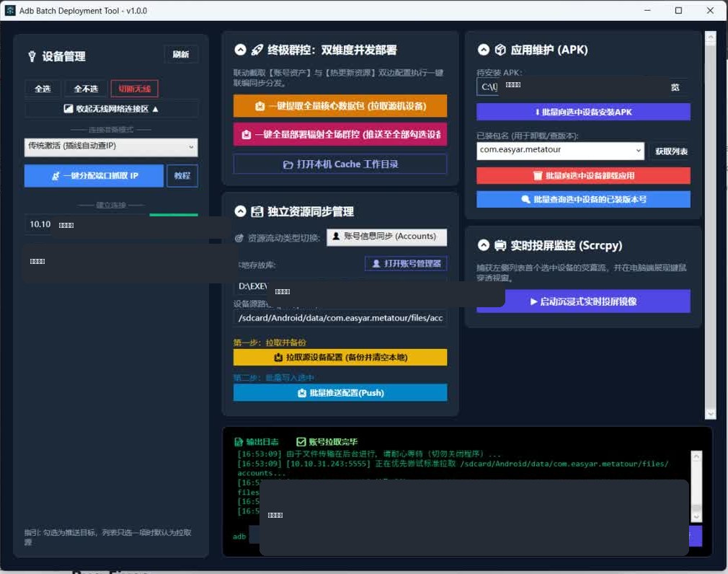
Task: Minimize the Adb Batch Deployment Tool window
Action: coord(647,10)
